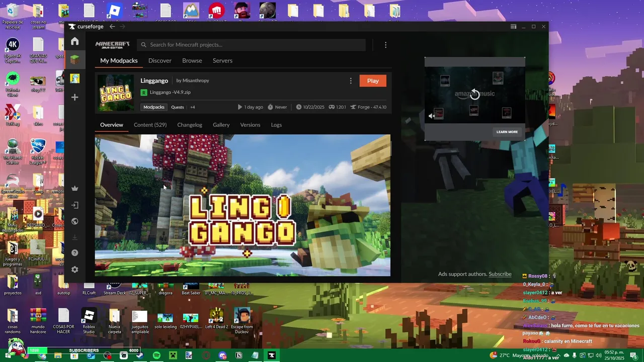Click the Linggango modpack thumbnail
644x362 pixels.
point(116,93)
